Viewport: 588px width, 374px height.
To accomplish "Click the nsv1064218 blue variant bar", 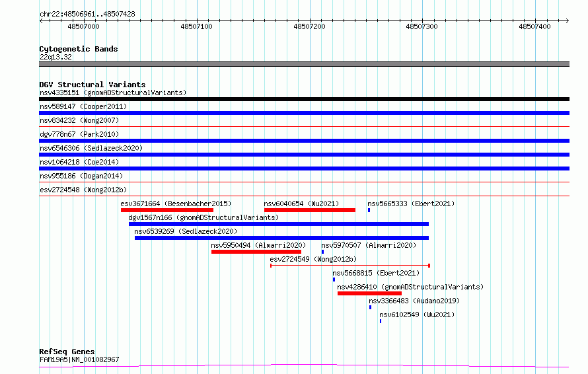I will pos(304,168).
